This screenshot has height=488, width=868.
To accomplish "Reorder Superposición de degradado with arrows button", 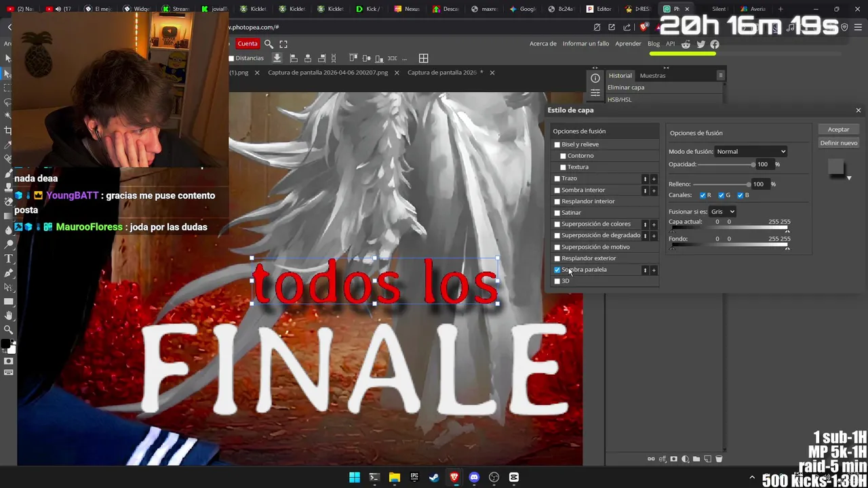I will point(645,236).
